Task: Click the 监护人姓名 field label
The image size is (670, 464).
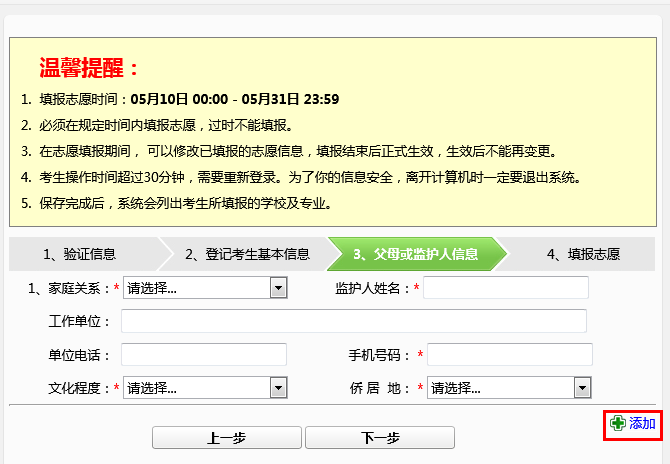Action: pyautogui.click(x=372, y=289)
